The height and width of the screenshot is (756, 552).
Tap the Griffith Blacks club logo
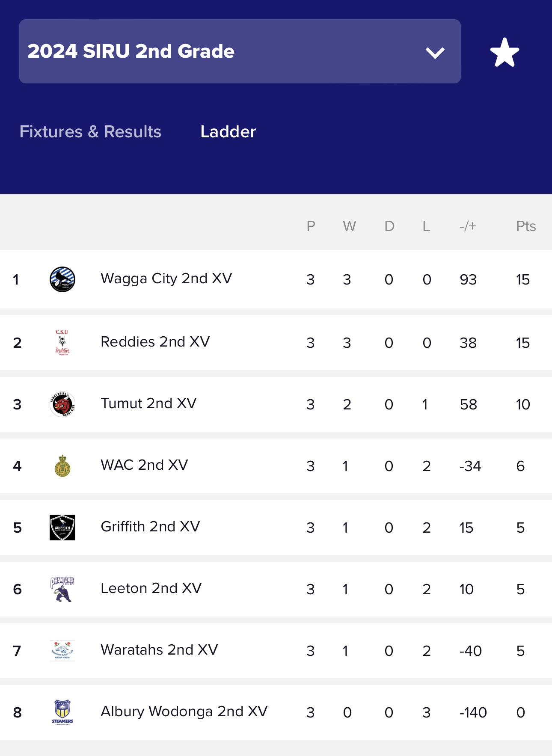62,528
